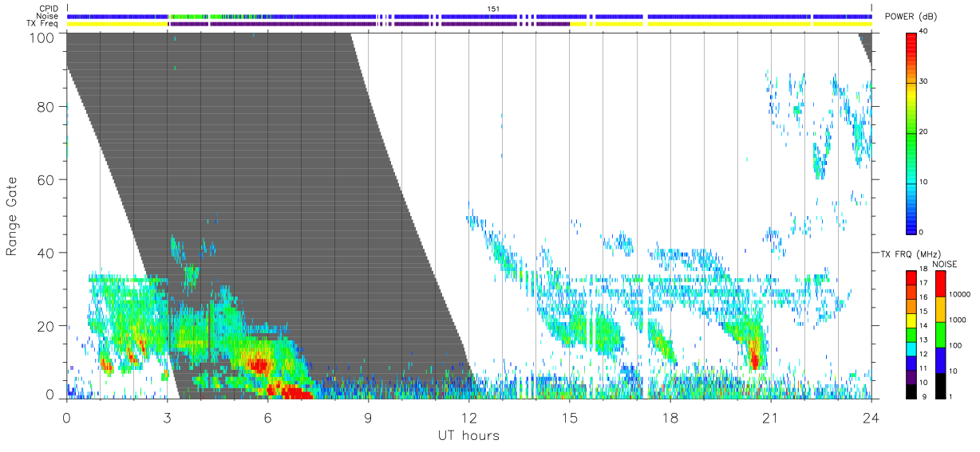Click the NOISE legend title
Viewport: 980px width, 452px height.
pyautogui.click(x=944, y=264)
